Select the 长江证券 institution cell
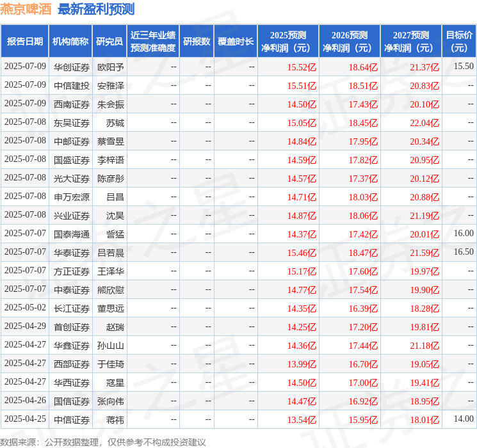The width and height of the screenshot is (477, 448). (x=72, y=308)
